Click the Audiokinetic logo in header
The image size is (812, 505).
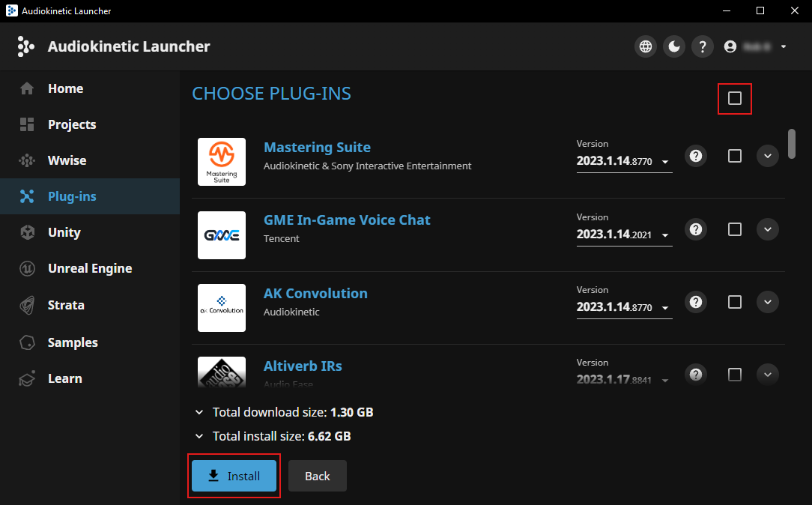click(x=25, y=46)
